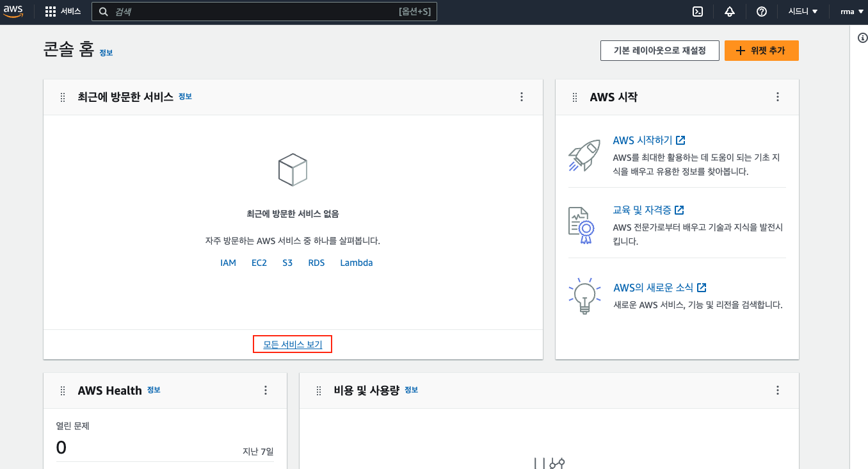The image size is (868, 469).
Task: Open the AWS logo home link
Action: coord(13,12)
